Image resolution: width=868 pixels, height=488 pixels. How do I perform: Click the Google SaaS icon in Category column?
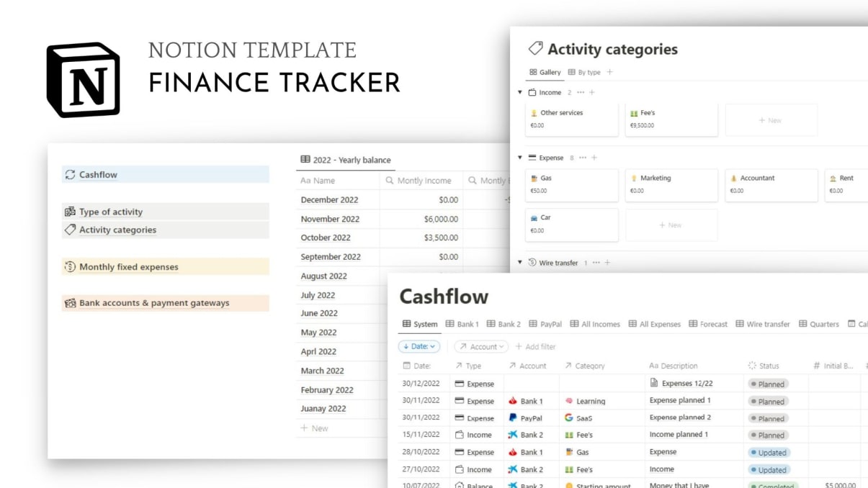(x=569, y=417)
